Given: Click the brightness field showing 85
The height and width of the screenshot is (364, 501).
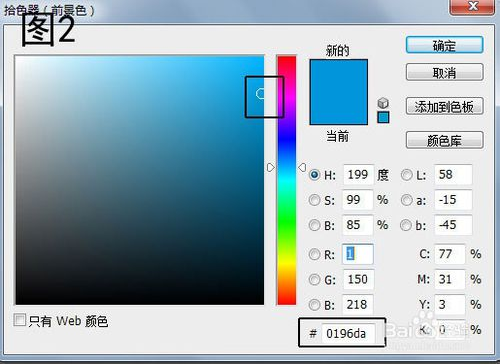Looking at the screenshot, I should pyautogui.click(x=357, y=225).
